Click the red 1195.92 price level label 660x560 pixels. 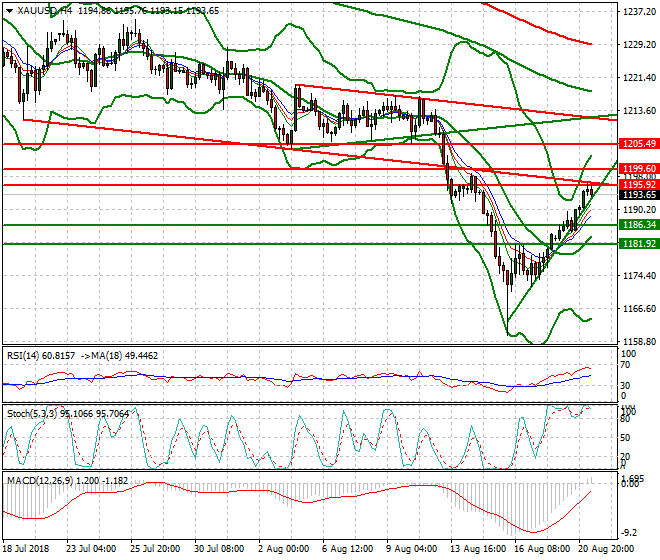tap(639, 185)
